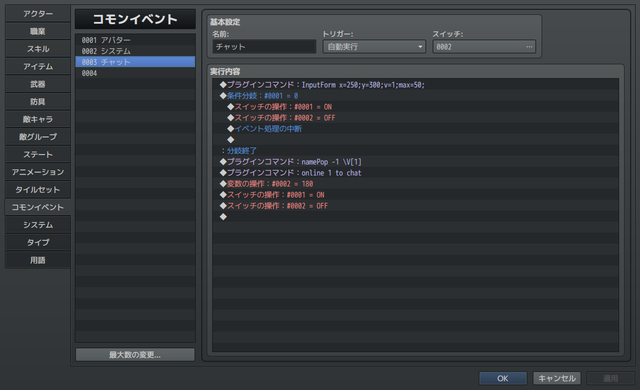The height and width of the screenshot is (390, 640).
Task: Select the InputForm plugin command line
Action: [x=416, y=85]
